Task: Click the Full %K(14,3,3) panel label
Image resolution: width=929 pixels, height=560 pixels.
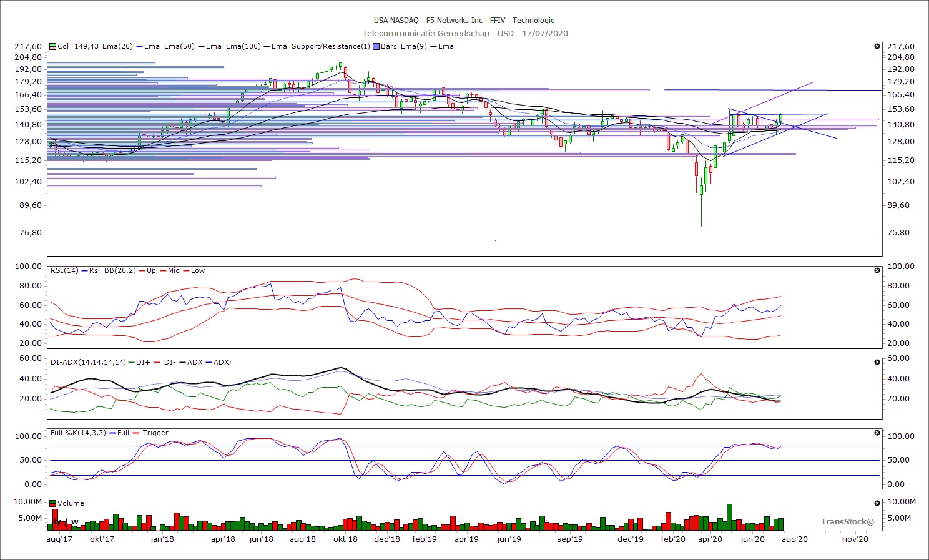Action: pos(78,433)
